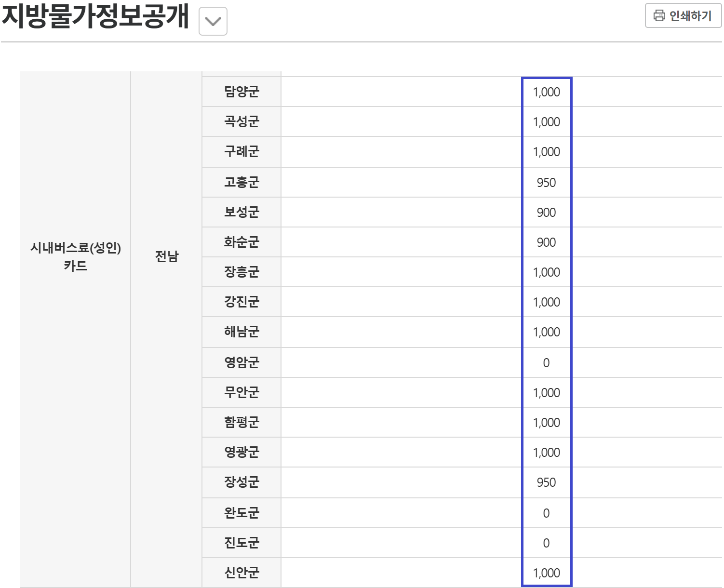Select the 곡성군 row label
Image resolution: width=724 pixels, height=588 pixels.
[x=241, y=121]
